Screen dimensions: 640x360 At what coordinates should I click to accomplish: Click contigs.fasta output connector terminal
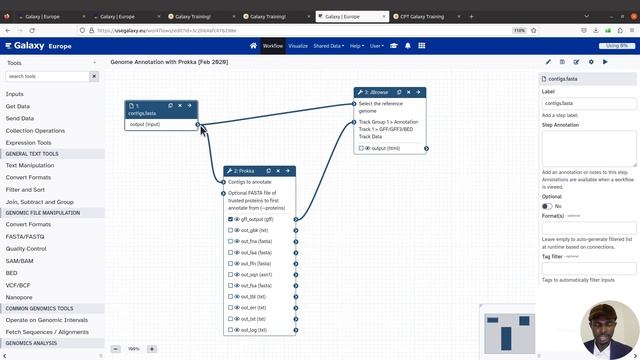198,124
